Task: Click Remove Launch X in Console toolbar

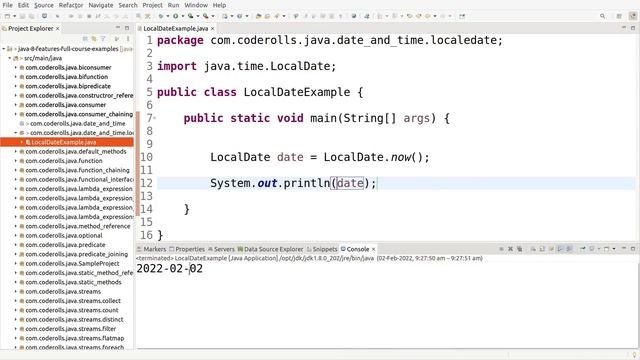Action: pos(510,249)
